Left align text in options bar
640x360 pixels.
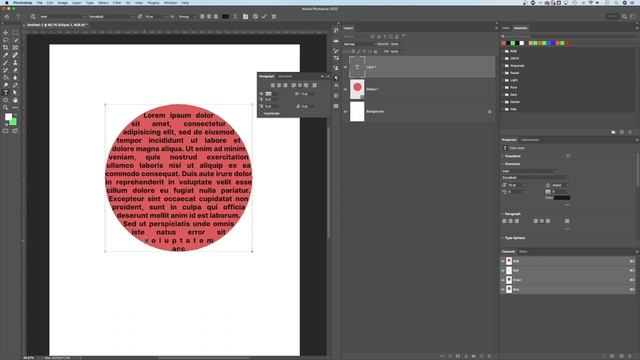202,17
